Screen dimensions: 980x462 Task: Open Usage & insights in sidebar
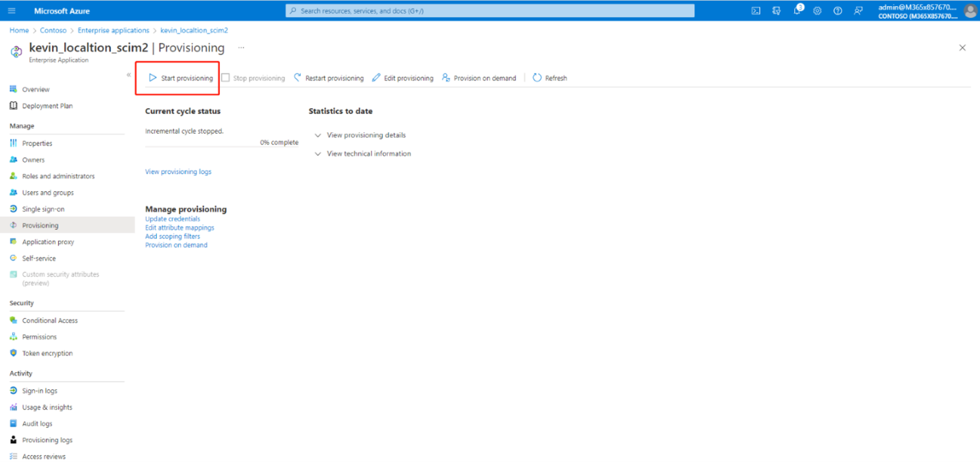(x=47, y=407)
